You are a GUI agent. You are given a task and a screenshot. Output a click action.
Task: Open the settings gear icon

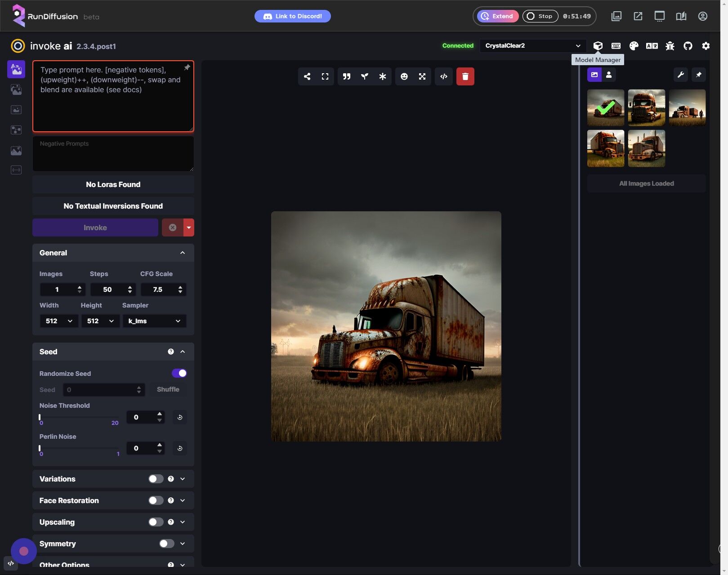coord(706,46)
